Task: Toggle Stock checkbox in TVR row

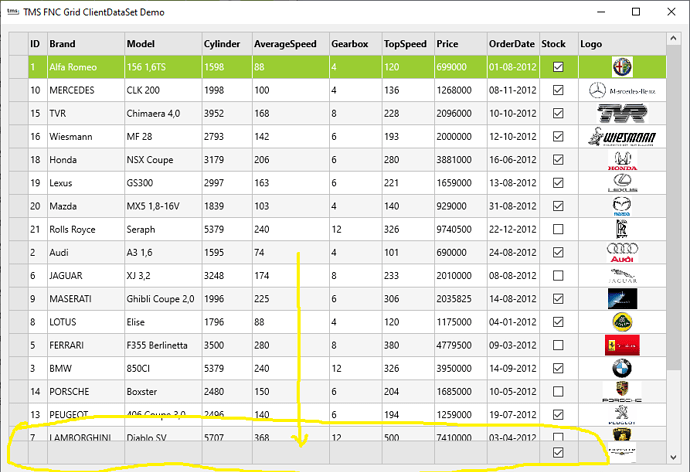Action: point(558,113)
